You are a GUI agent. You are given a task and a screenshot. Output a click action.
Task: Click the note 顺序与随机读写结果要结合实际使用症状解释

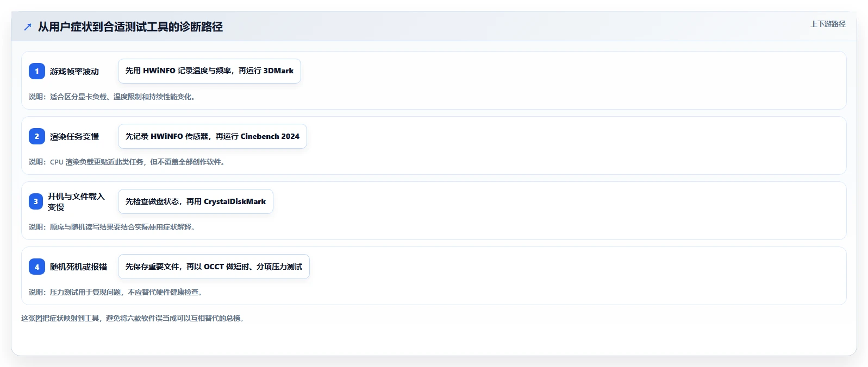pos(112,227)
